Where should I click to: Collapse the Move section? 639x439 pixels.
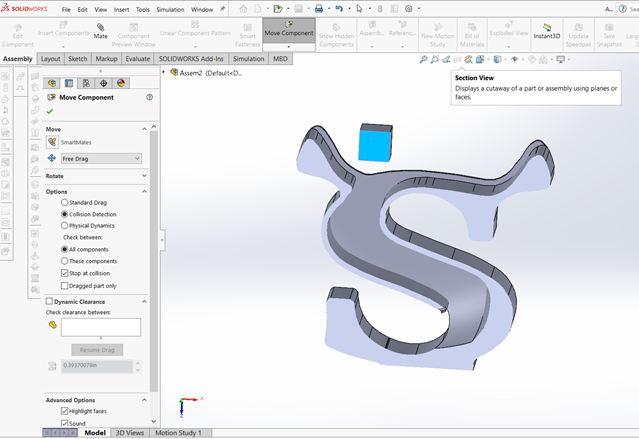[x=144, y=129]
